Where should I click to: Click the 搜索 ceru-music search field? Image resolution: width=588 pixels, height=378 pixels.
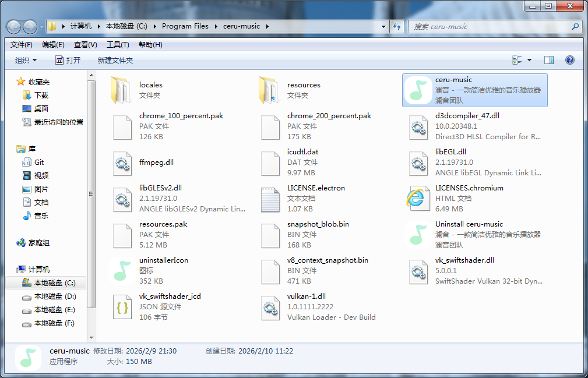pos(490,26)
